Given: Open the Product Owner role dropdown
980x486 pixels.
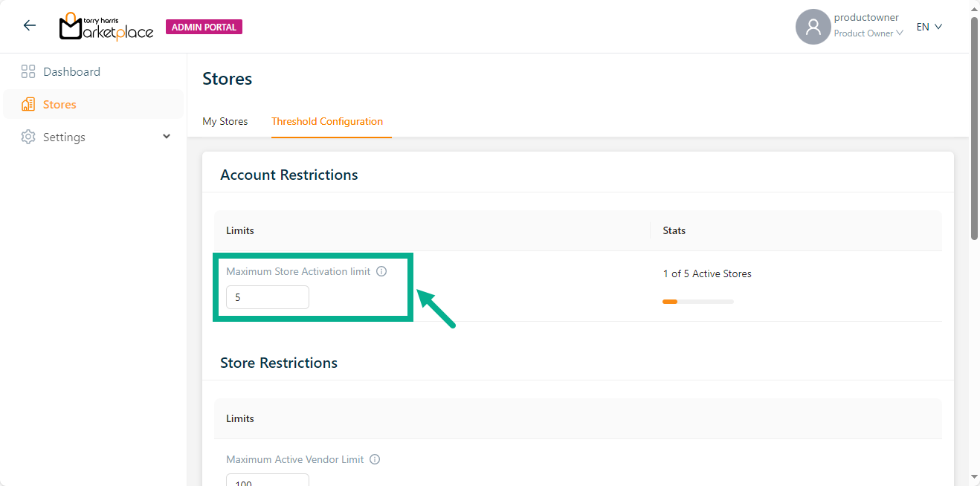Looking at the screenshot, I should click(868, 33).
